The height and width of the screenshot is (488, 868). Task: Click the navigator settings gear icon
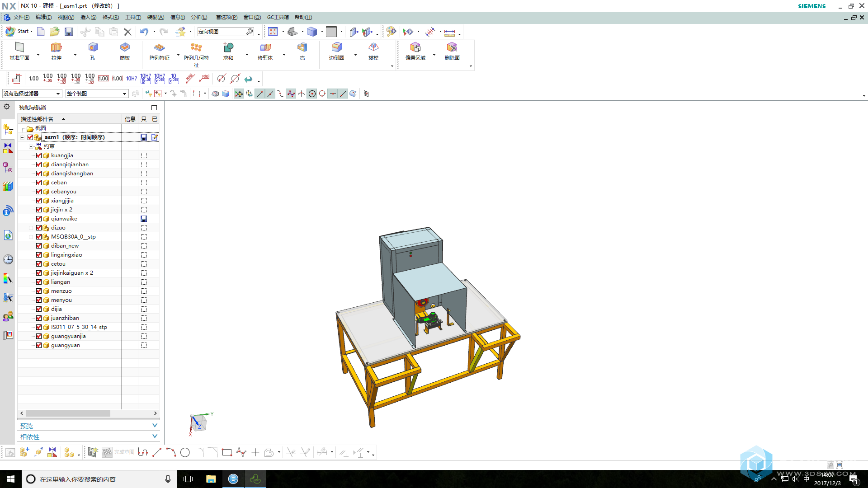pyautogui.click(x=7, y=107)
